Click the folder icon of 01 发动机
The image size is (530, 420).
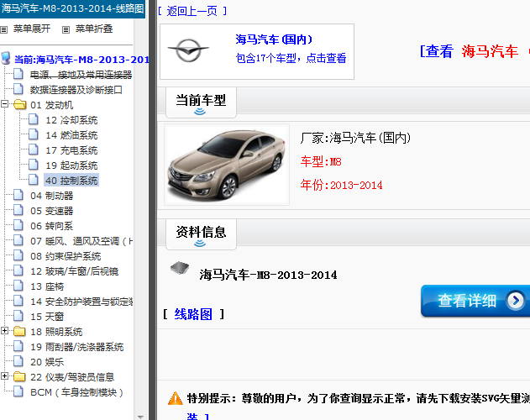[19, 104]
